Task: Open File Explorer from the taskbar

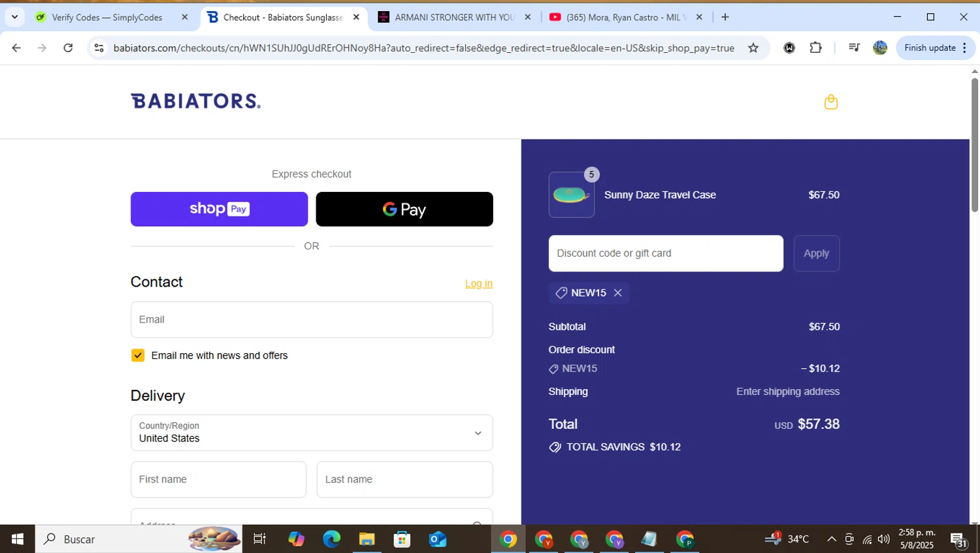Action: pyautogui.click(x=367, y=539)
